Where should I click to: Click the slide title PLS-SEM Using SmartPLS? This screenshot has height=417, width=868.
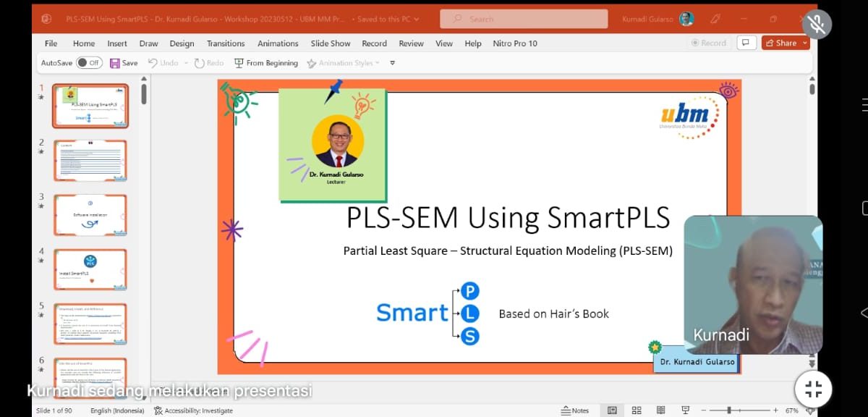point(508,217)
